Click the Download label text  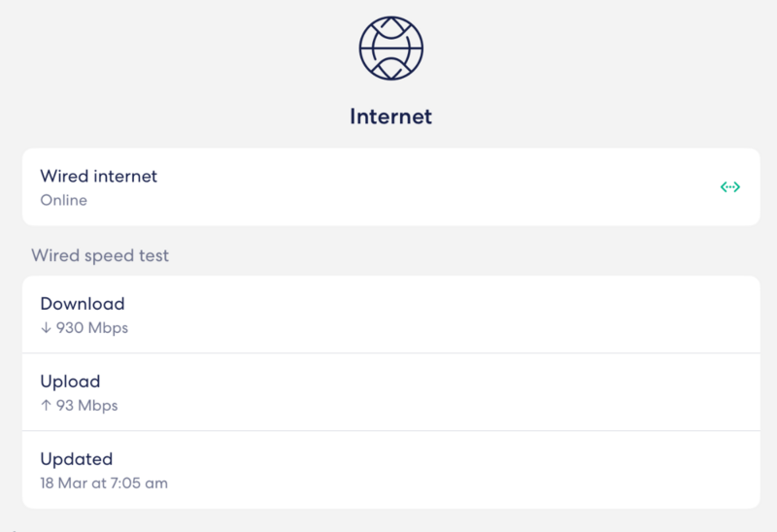[83, 304]
